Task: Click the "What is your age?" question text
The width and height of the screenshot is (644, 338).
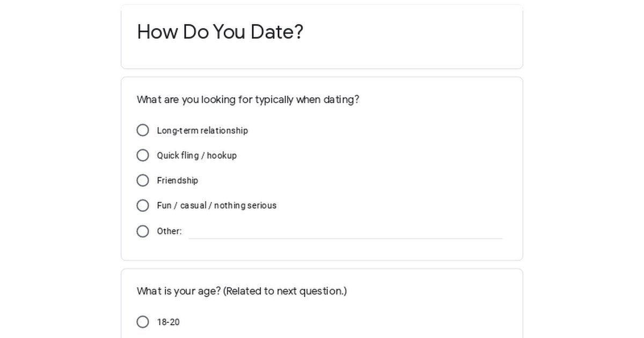Action: 179,291
